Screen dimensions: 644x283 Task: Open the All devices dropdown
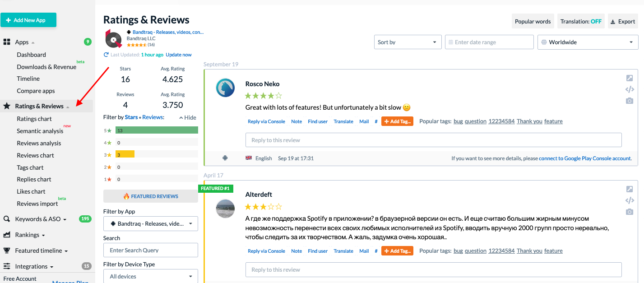[151, 276]
